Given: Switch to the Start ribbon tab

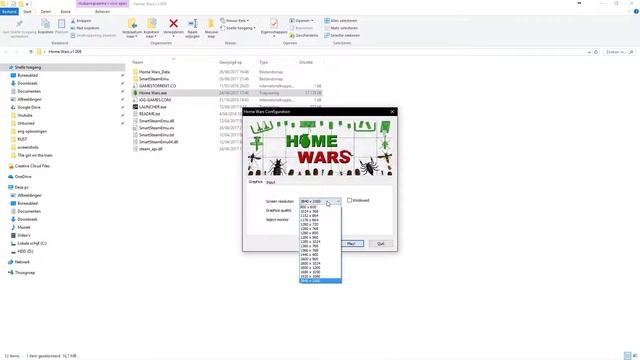Looking at the screenshot, I should pyautogui.click(x=27, y=11).
